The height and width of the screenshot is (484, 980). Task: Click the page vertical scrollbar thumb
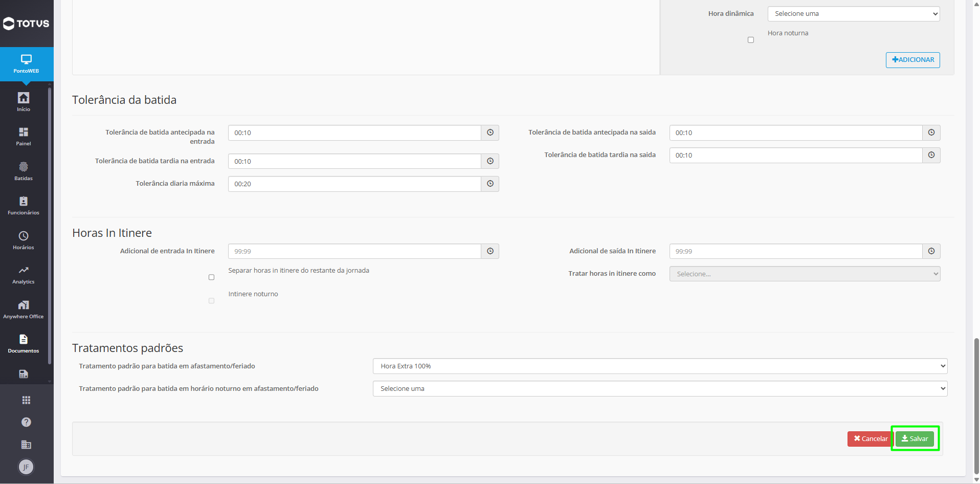pos(976,406)
